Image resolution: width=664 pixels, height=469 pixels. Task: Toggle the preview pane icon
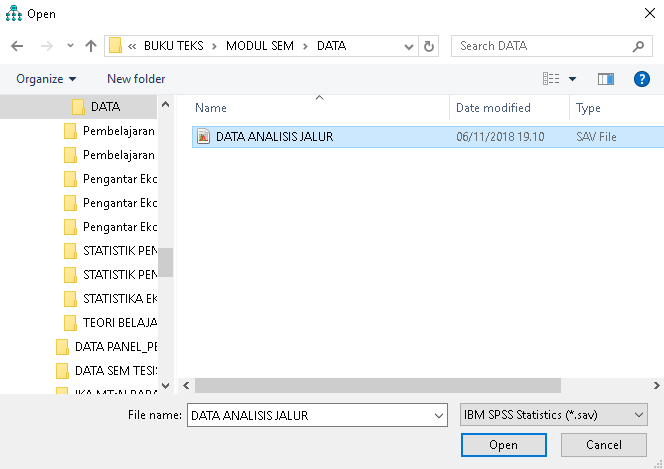tap(605, 79)
